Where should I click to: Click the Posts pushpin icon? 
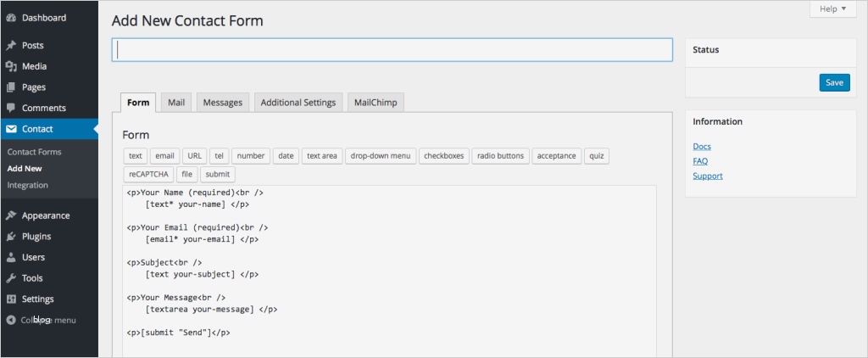11,46
